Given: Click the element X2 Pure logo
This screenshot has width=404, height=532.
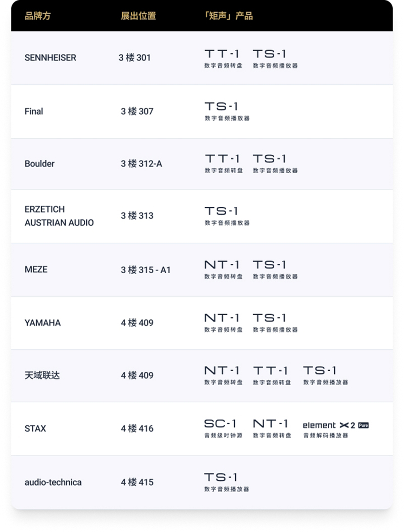Looking at the screenshot, I should [335, 425].
